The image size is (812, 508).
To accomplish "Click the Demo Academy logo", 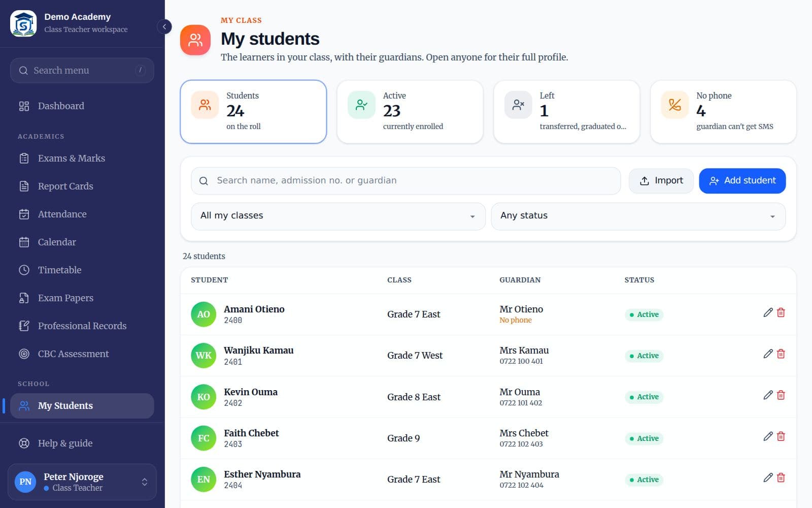I will tap(23, 23).
